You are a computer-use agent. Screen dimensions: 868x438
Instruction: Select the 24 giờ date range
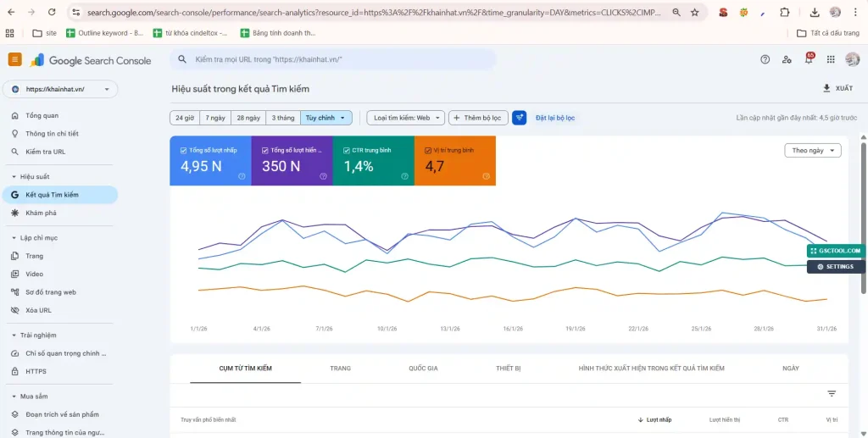click(184, 118)
